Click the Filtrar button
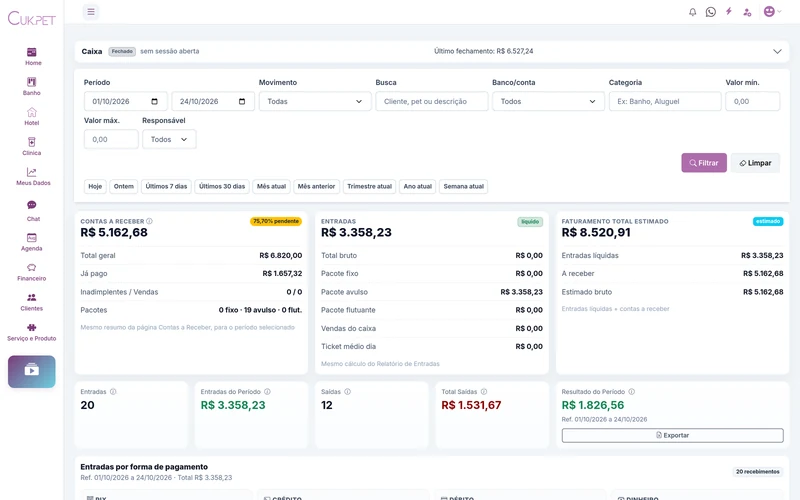 pyautogui.click(x=704, y=163)
